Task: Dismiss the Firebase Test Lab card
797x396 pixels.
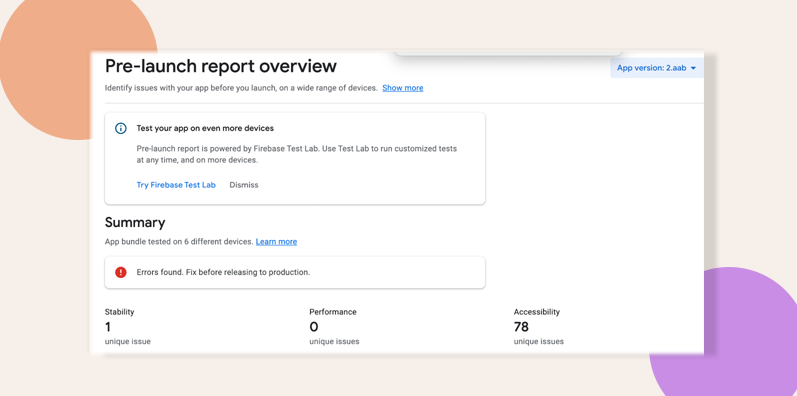Action: click(x=244, y=185)
